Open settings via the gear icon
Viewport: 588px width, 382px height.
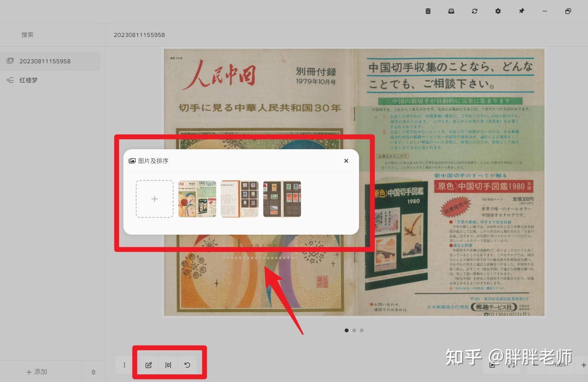point(498,11)
